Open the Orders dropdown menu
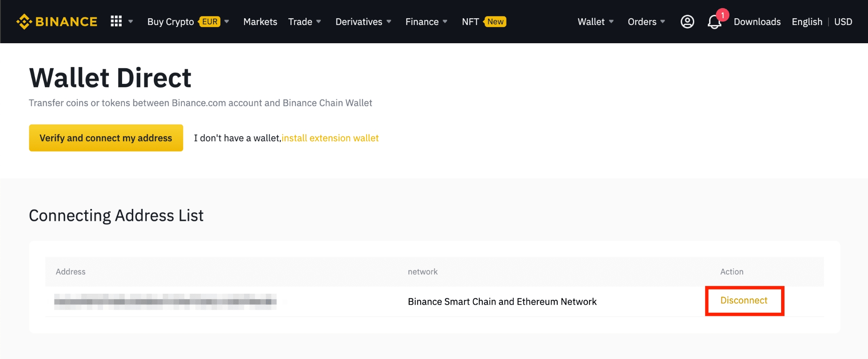The width and height of the screenshot is (868, 359). point(646,22)
